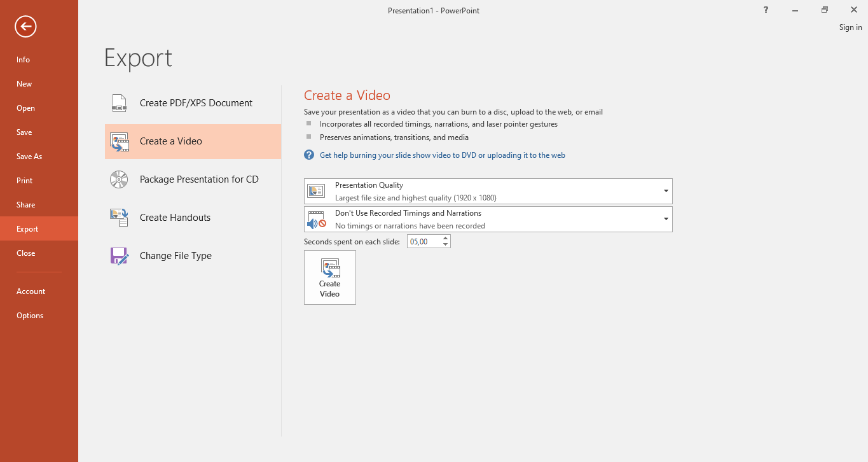This screenshot has height=462, width=868.
Task: Open PowerPoint Options
Action: click(39, 316)
